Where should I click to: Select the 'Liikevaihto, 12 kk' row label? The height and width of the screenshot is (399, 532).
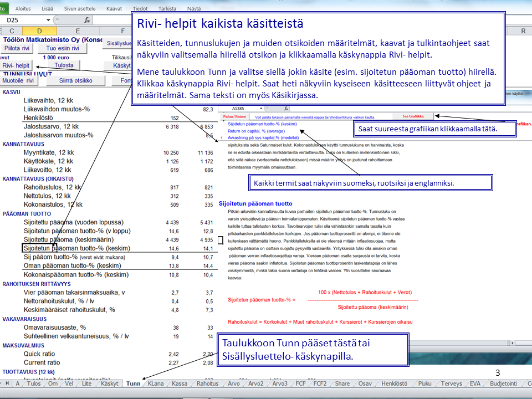click(x=48, y=100)
